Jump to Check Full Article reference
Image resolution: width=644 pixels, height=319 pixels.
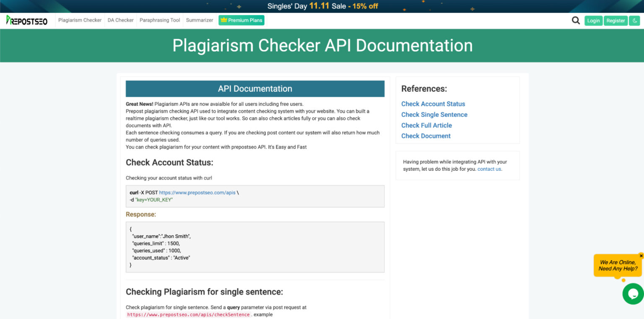click(426, 125)
